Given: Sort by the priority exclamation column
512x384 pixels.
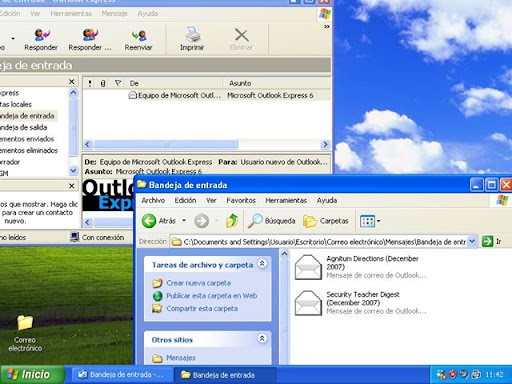Looking at the screenshot, I should click(90, 83).
